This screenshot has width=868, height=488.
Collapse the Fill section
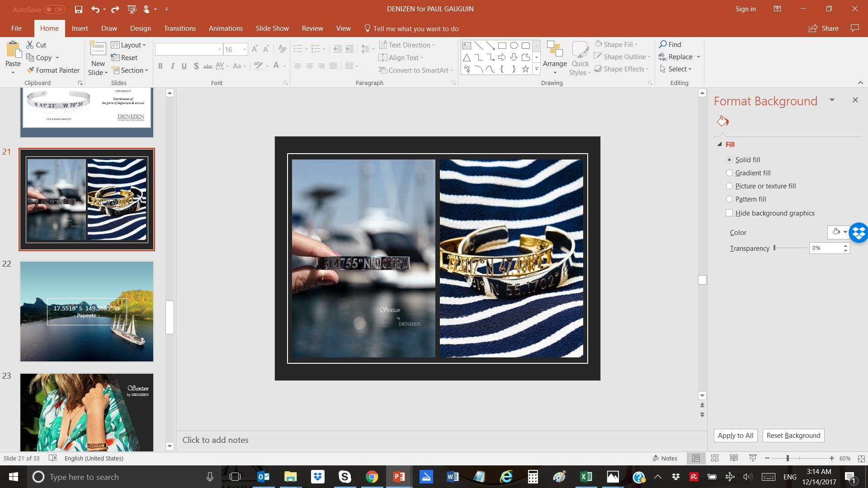pos(720,145)
